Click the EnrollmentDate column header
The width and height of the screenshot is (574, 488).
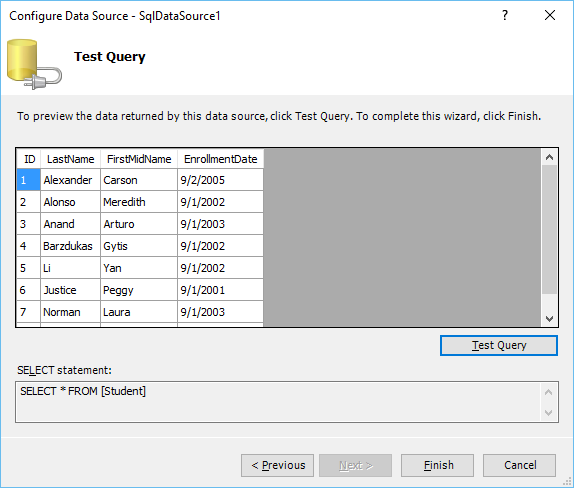[x=220, y=159]
